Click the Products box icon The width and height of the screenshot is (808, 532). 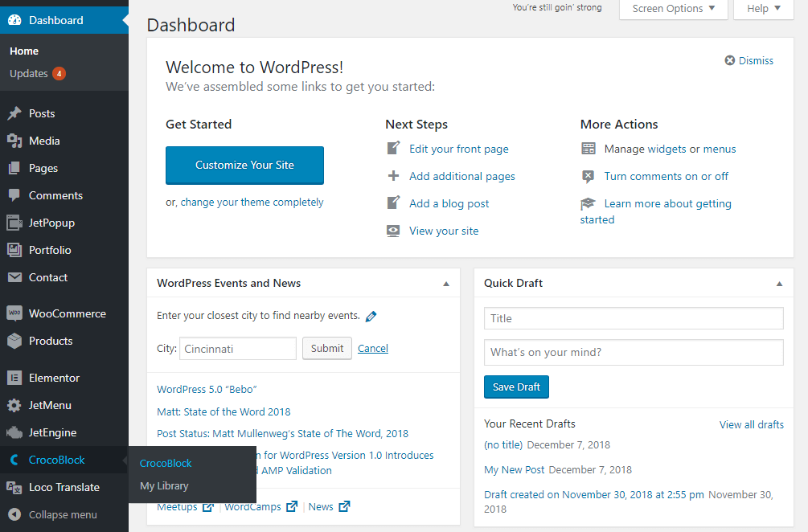click(14, 341)
